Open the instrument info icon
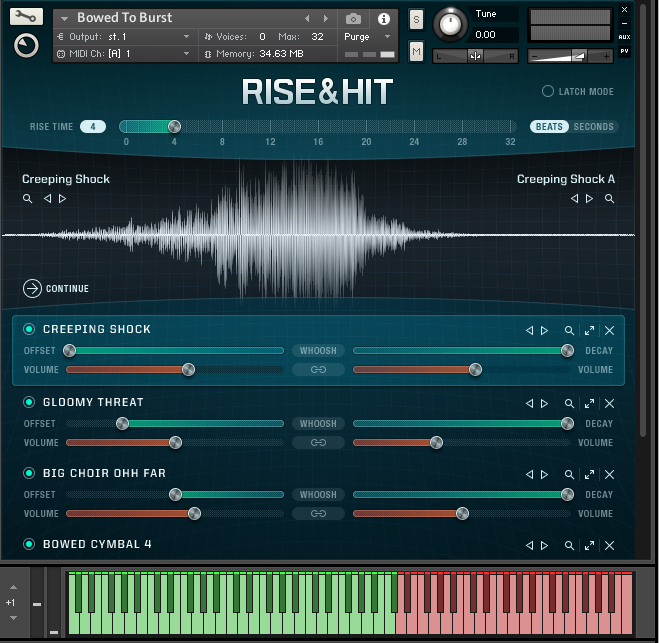Screen dimensions: 659x643 383,19
